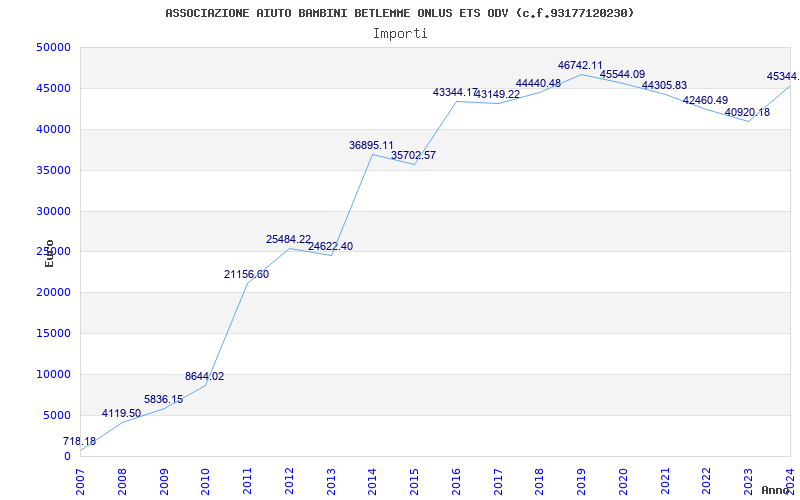Click the data label 40920.18

pos(747,113)
